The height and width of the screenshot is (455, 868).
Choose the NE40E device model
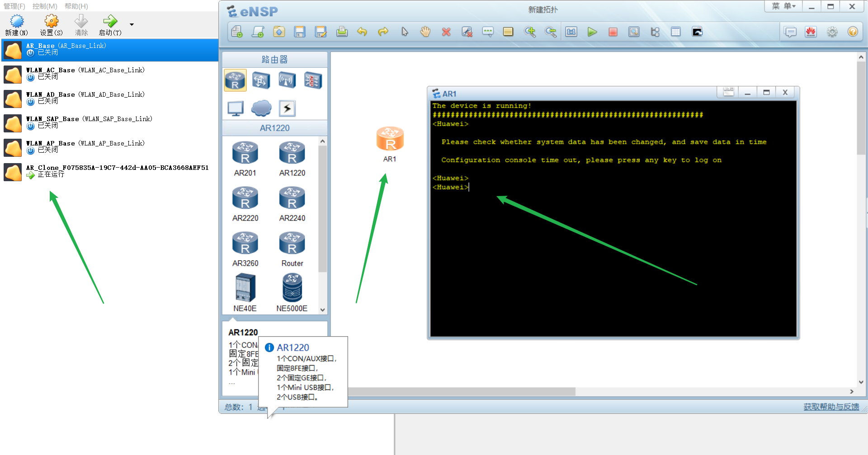coord(245,293)
